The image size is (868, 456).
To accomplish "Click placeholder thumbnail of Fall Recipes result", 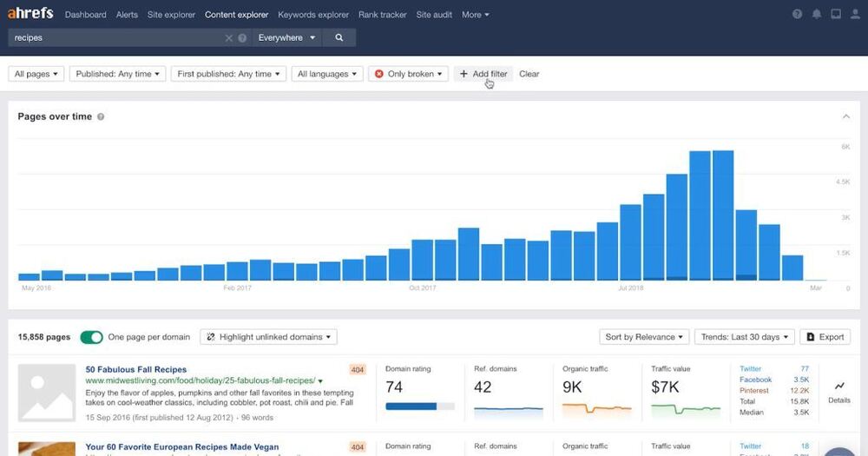I will (x=47, y=393).
